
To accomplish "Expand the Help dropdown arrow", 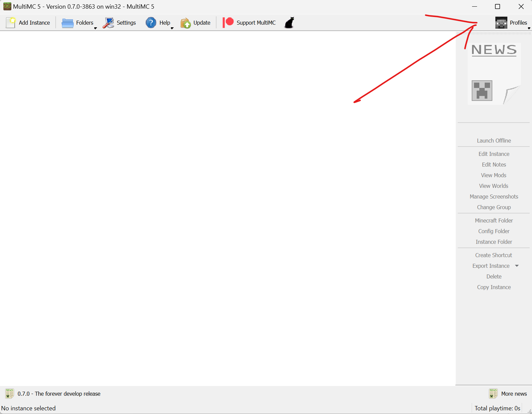I will click(172, 28).
